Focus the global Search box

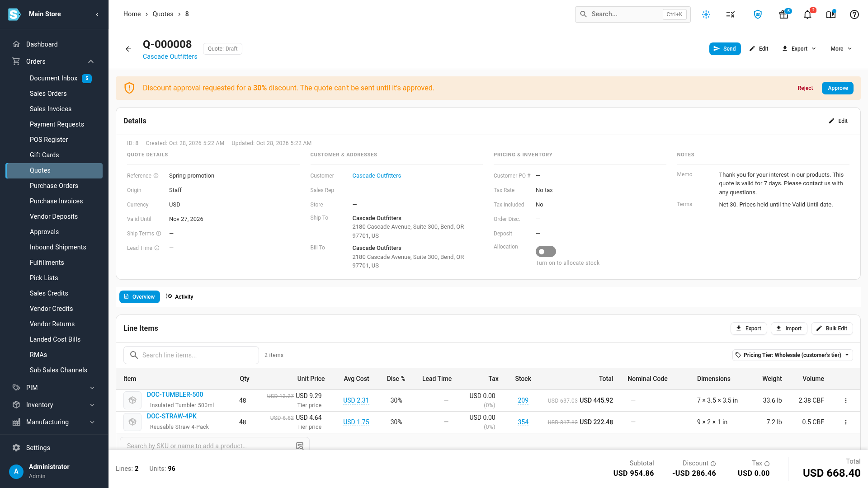coord(632,14)
